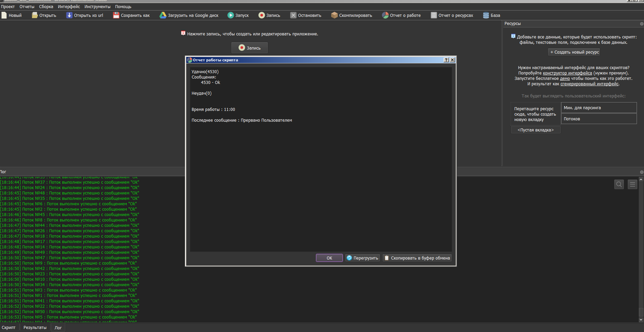Save project with Сохранить как floppy icon
644x332 pixels.
point(116,15)
